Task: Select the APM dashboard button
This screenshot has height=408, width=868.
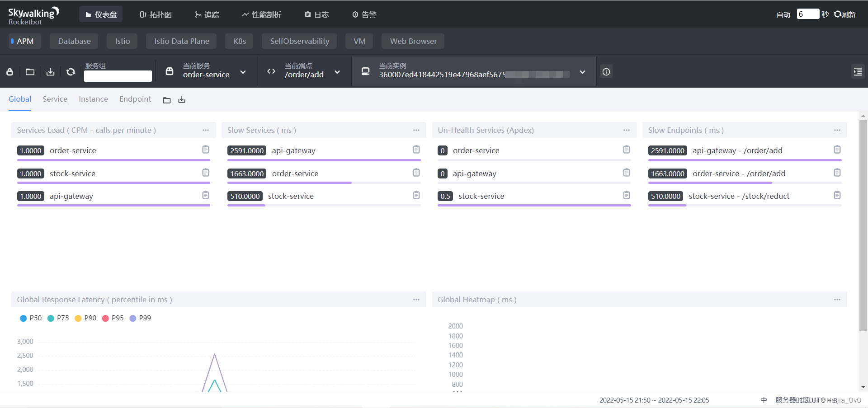Action: coord(25,41)
